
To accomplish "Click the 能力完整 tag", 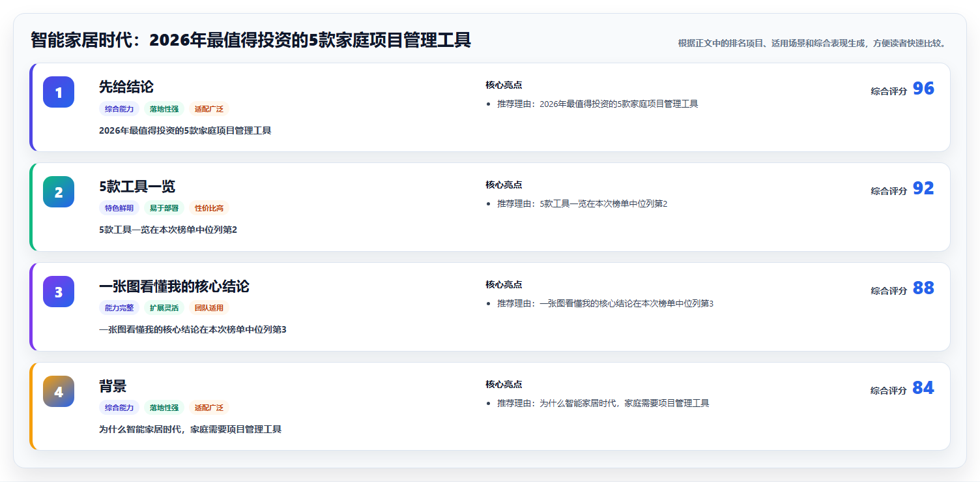I will coord(119,308).
